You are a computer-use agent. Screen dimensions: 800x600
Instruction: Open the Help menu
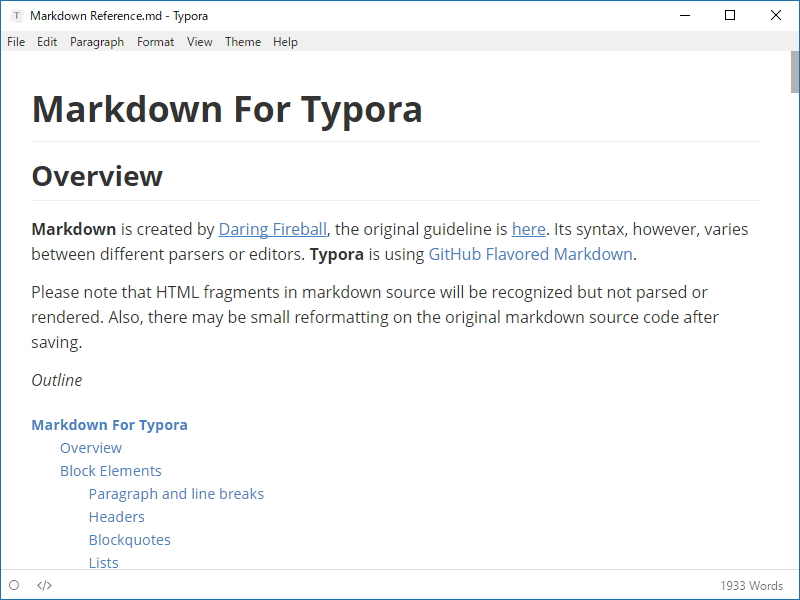284,42
